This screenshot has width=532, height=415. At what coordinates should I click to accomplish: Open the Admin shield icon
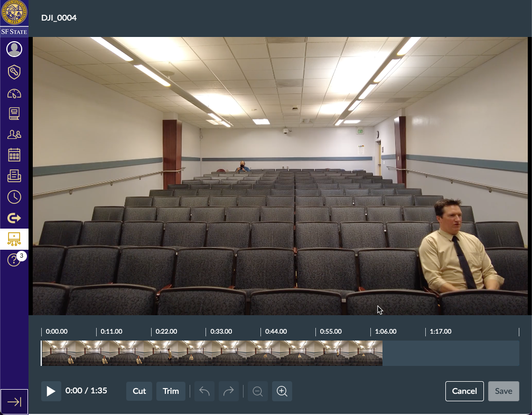14,72
